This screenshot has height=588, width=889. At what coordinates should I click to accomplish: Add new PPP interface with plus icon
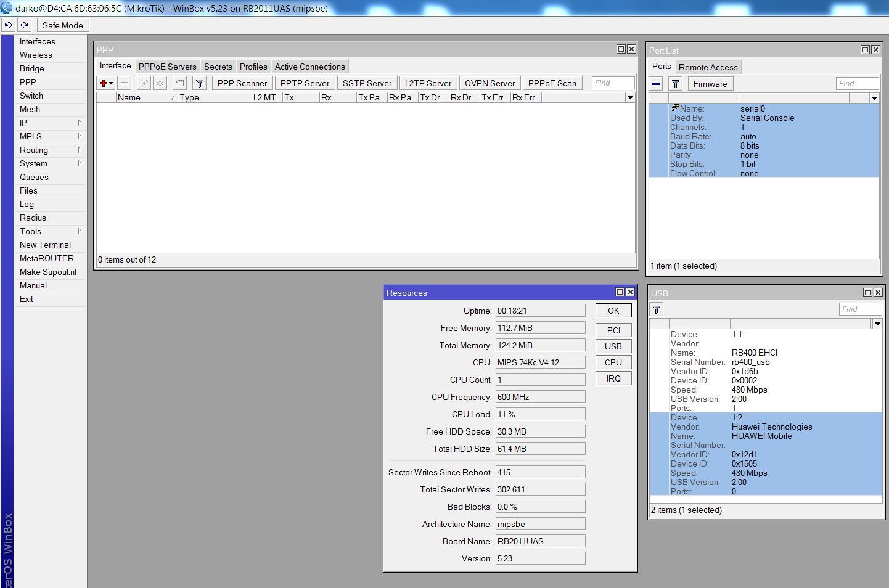click(106, 83)
